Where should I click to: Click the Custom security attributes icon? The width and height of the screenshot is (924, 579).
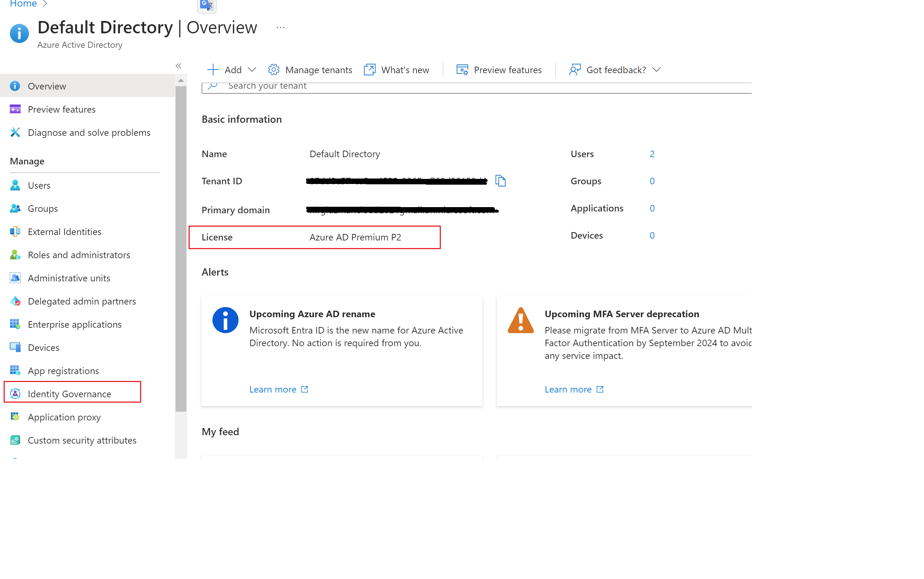(x=15, y=440)
